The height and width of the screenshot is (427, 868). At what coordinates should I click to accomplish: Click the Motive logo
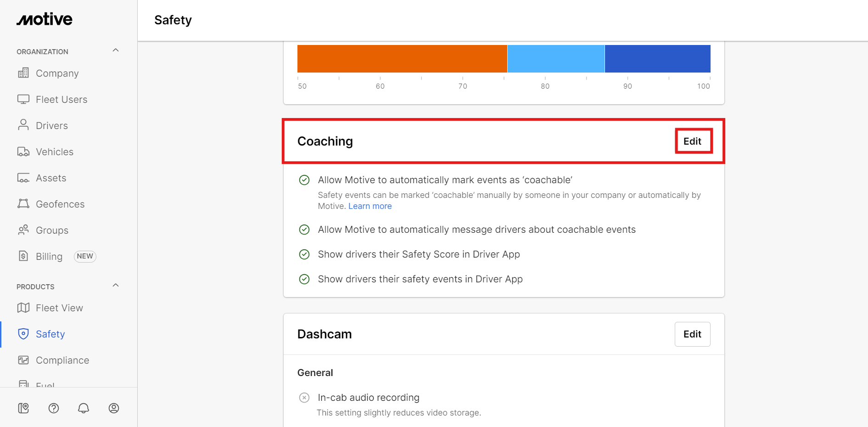coord(45,19)
